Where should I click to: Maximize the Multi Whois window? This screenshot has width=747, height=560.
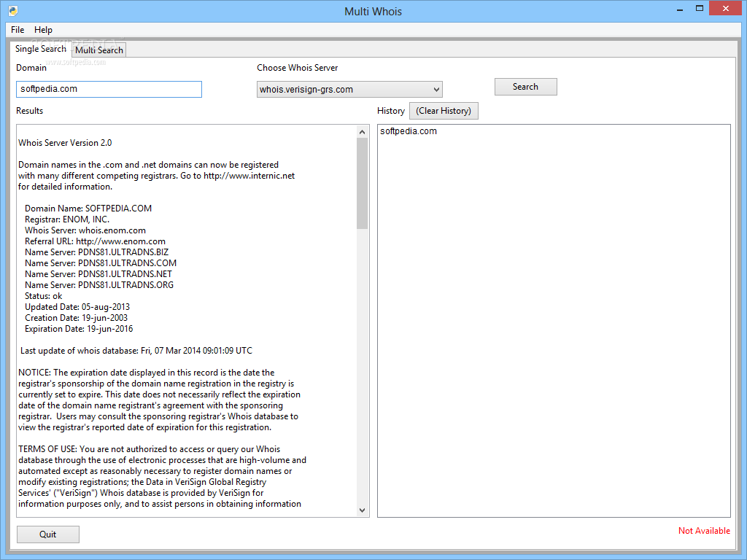700,9
